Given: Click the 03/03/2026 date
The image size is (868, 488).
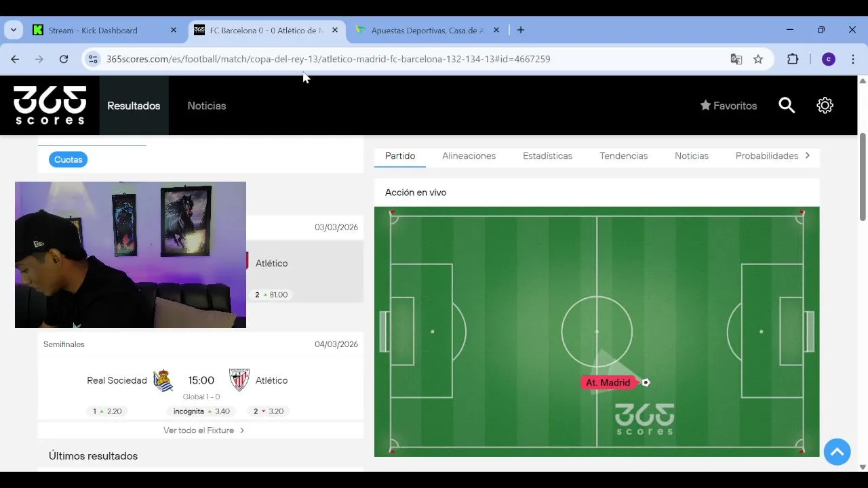Looking at the screenshot, I should tap(336, 227).
